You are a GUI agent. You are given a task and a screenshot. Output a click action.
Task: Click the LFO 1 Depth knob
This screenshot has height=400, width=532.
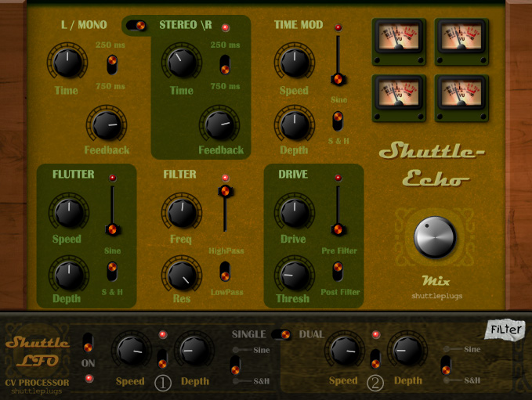point(194,351)
